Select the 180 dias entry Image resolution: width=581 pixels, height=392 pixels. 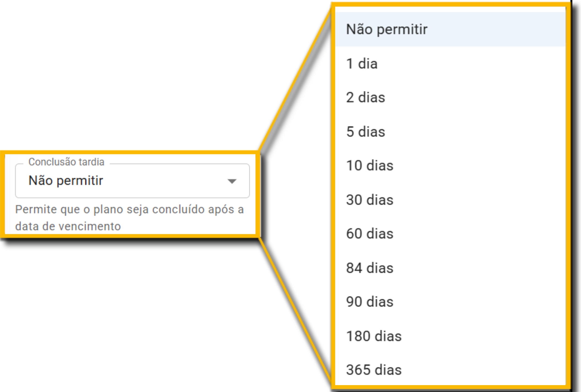pyautogui.click(x=374, y=336)
